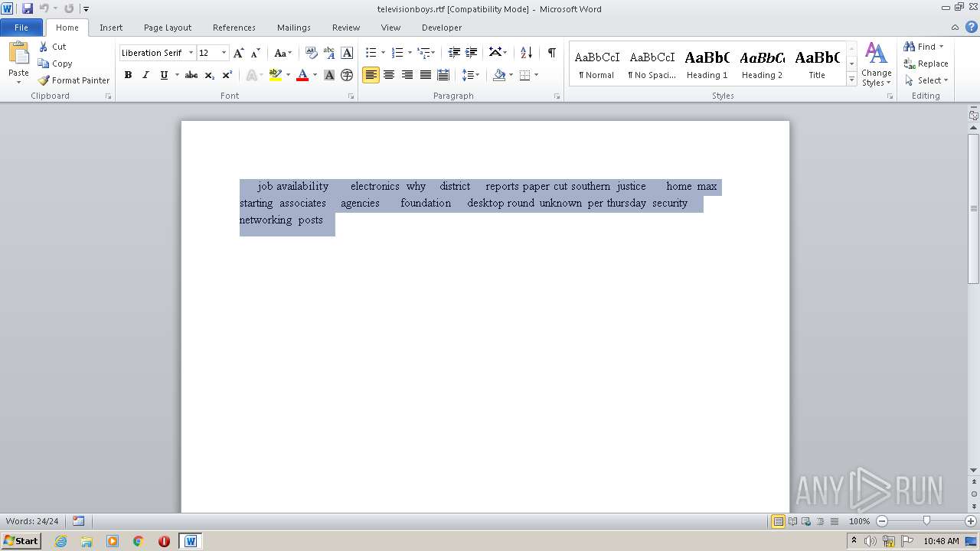Open the Numbering list dropdown arrow
Image resolution: width=980 pixels, height=551 pixels.
[410, 53]
